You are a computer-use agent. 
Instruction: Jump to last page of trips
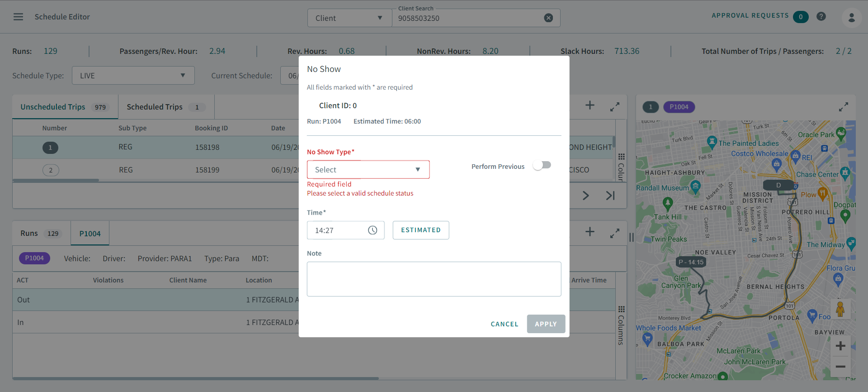[610, 196]
